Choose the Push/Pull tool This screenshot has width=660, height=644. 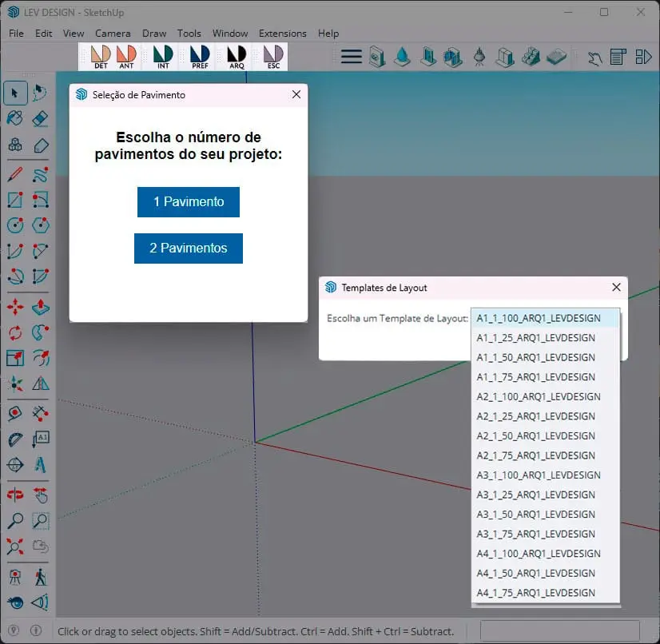coord(41,307)
